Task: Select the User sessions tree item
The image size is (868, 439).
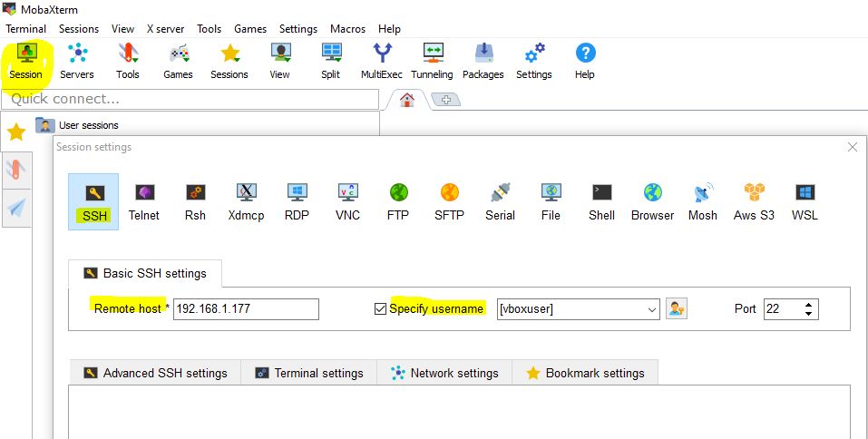Action: point(88,125)
